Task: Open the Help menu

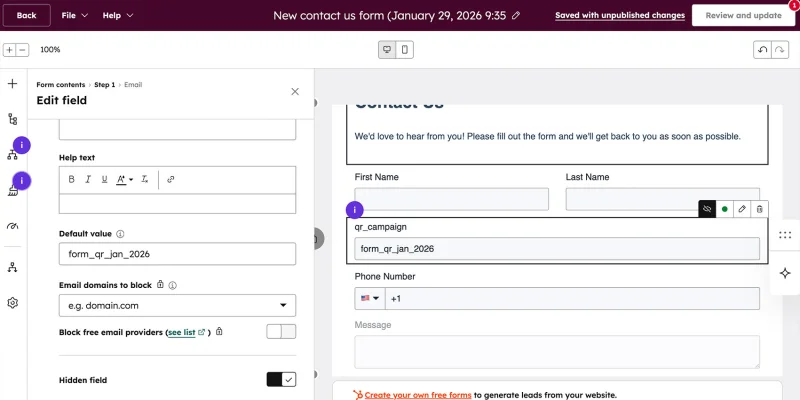Action: click(x=118, y=15)
